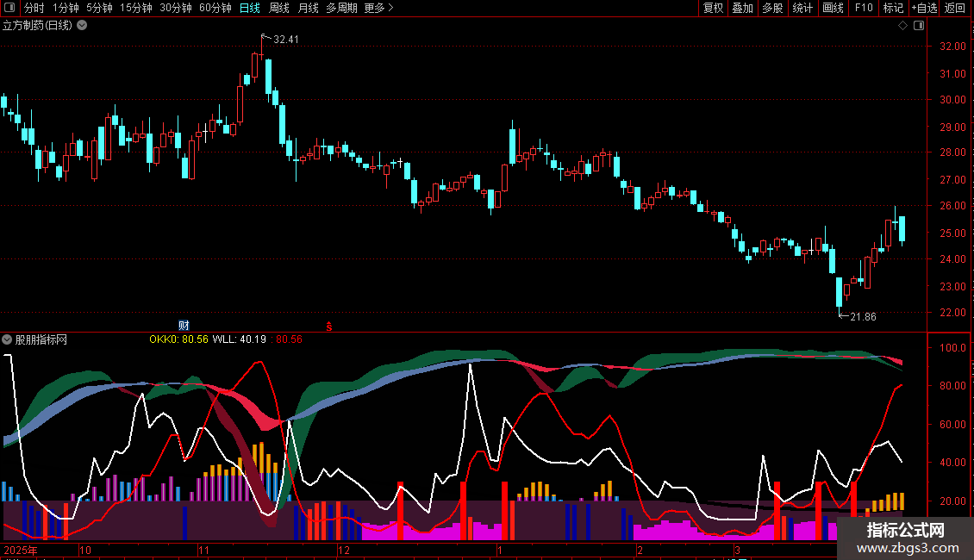This screenshot has height=560, width=974.
Task: Click the 统计 statistics button
Action: 802,8
